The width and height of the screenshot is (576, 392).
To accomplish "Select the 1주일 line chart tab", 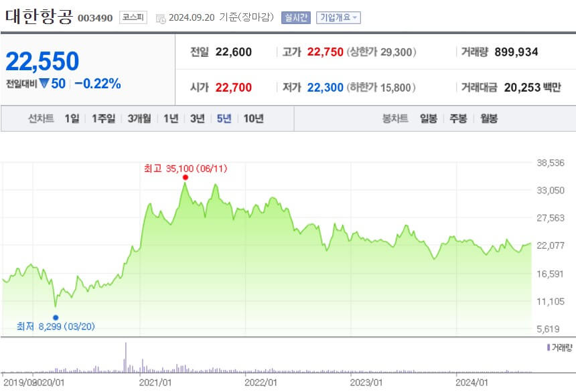I will coord(103,118).
